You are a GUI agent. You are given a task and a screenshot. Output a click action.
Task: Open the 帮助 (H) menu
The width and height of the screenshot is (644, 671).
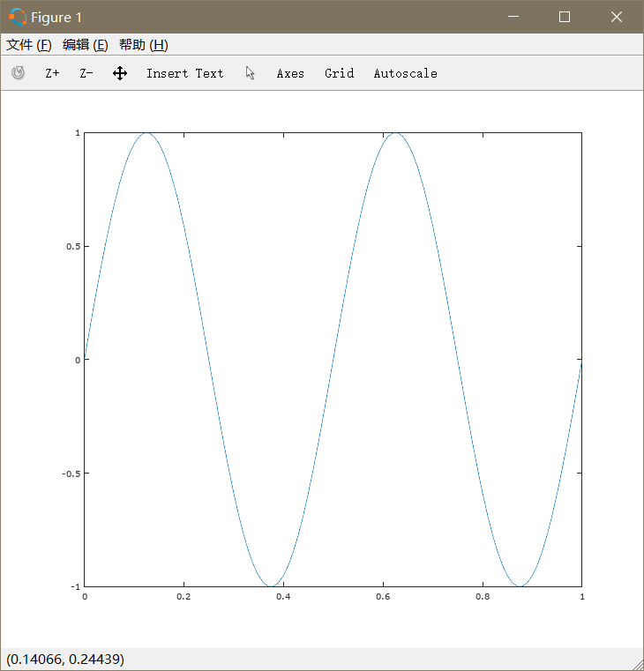(144, 44)
